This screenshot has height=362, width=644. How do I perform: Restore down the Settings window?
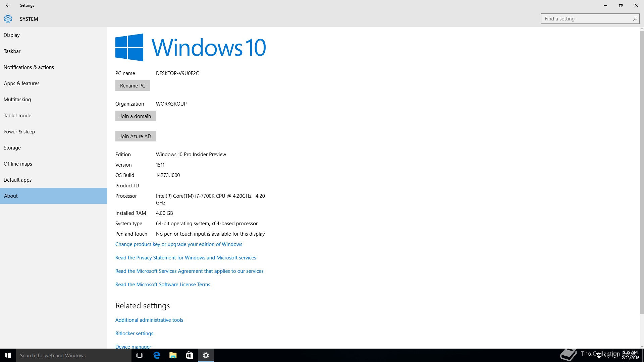[x=621, y=5]
